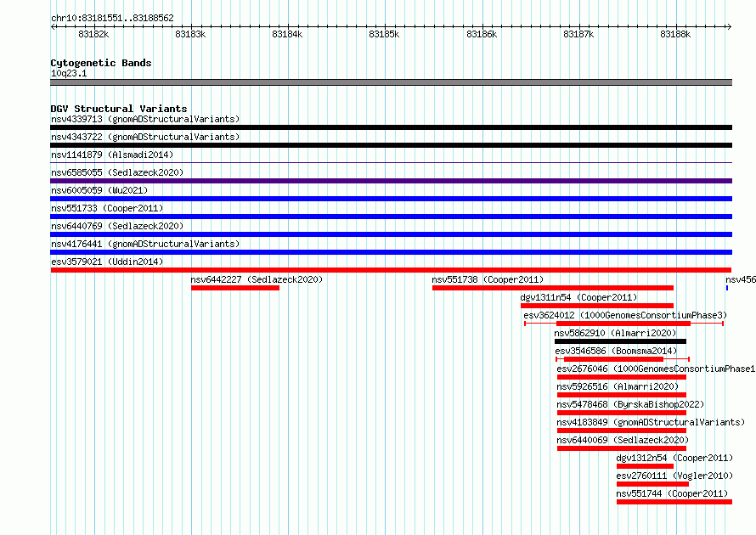This screenshot has height=535, width=756.
Task: Open esv2760111 (Vogler2010) label
Action: tap(674, 476)
